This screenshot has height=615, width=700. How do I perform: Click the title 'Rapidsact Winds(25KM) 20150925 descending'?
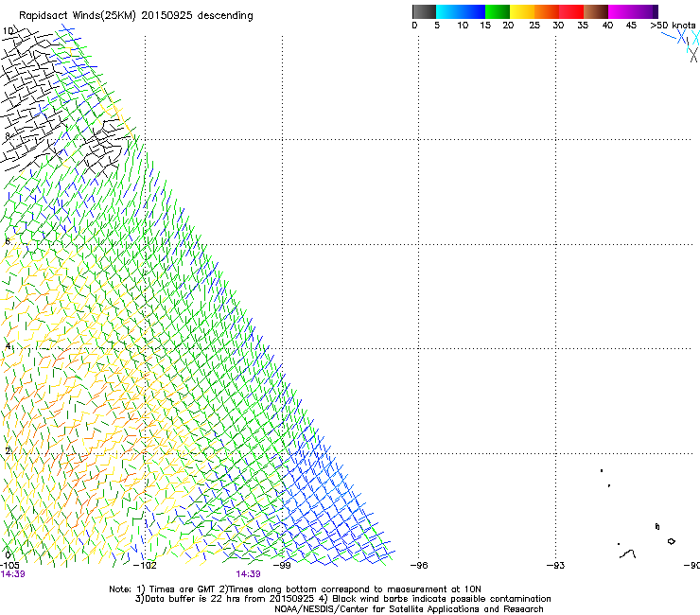pos(136,16)
